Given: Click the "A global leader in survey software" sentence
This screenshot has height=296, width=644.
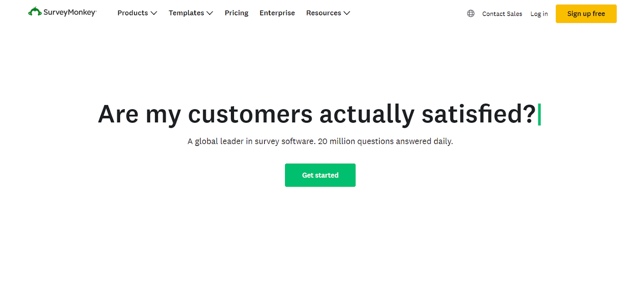Looking at the screenshot, I should pos(252,141).
